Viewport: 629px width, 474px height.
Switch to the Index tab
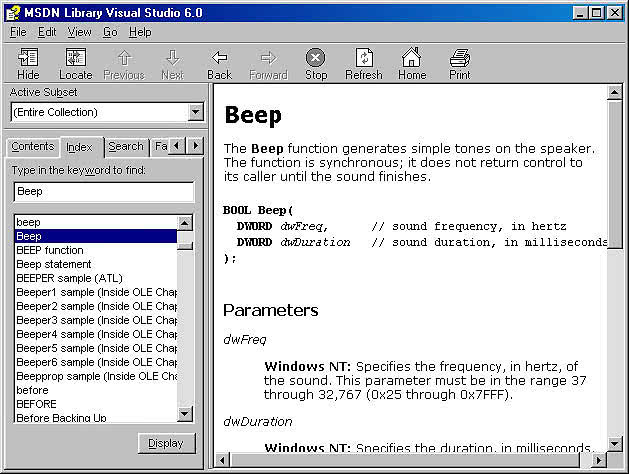pyautogui.click(x=81, y=147)
